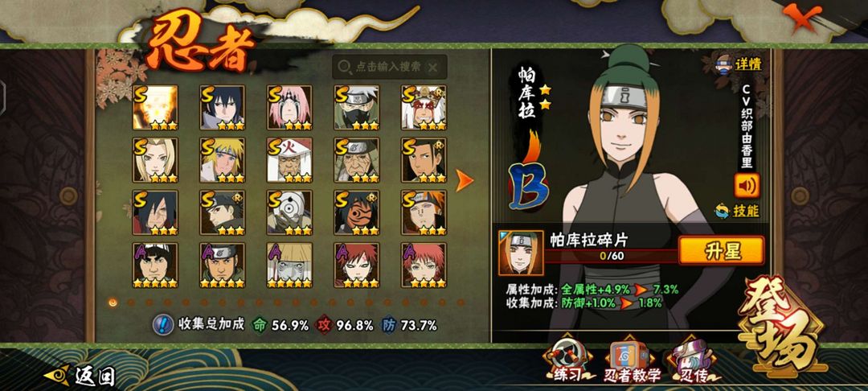
Task: Select the pink-haired Sakura ninja thumbnail
Action: [289, 108]
